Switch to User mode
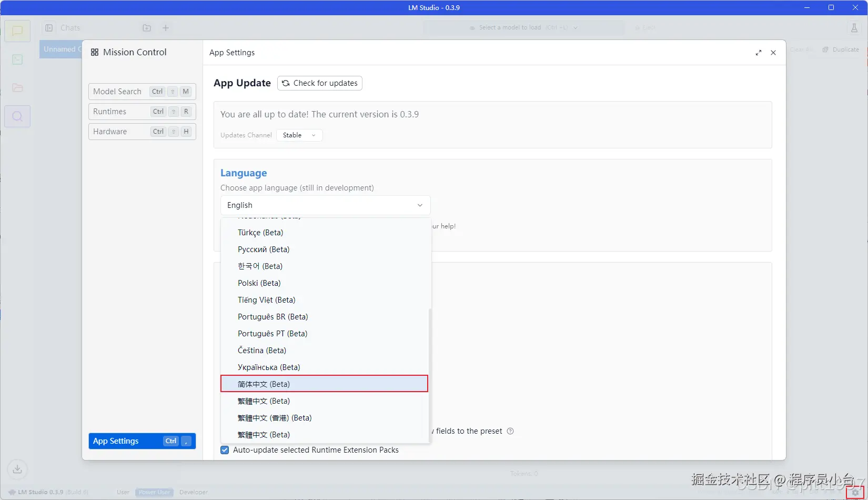The width and height of the screenshot is (868, 500). coord(123,493)
